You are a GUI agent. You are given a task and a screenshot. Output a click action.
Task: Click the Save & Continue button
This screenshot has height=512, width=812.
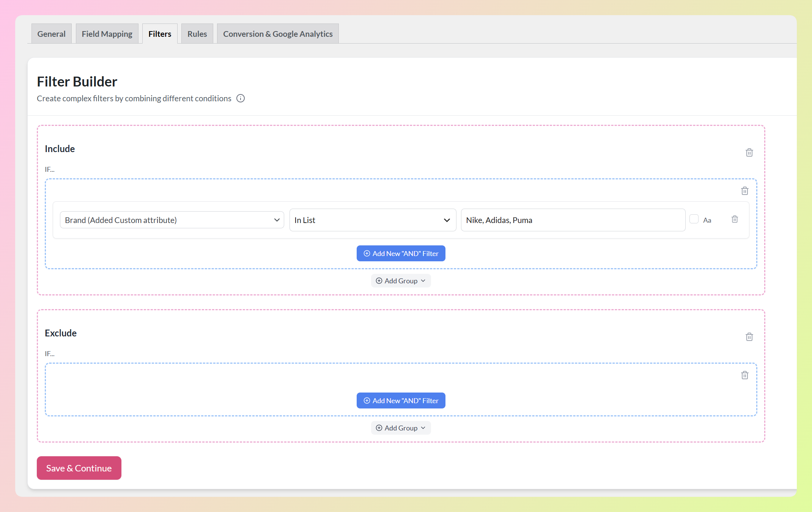(79, 468)
